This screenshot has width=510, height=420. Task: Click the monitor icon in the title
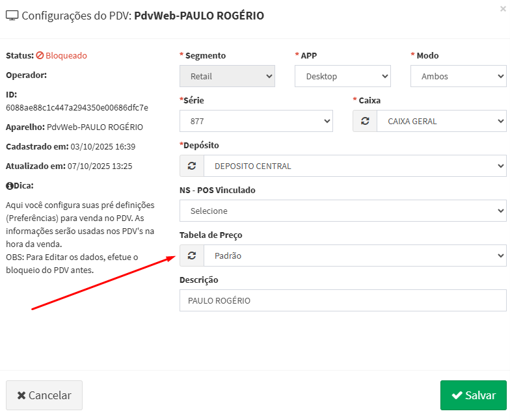click(12, 16)
